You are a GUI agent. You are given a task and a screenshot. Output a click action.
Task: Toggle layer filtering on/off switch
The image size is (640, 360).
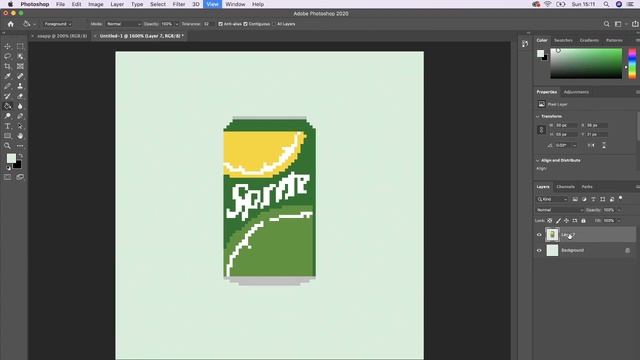(x=620, y=199)
